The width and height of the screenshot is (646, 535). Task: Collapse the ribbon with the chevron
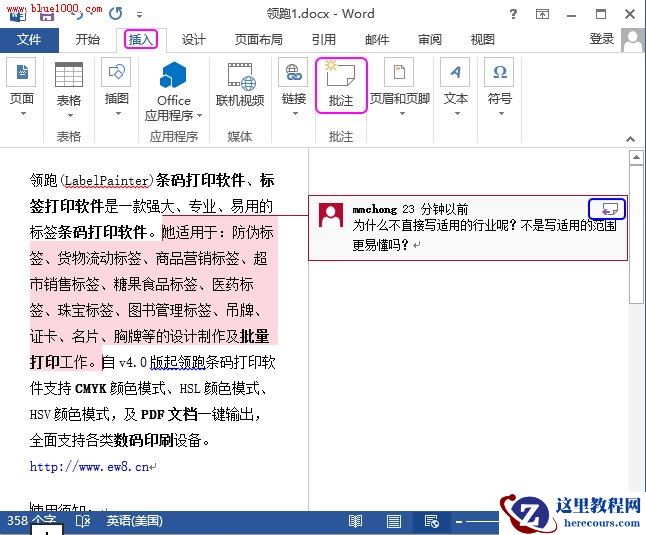pyautogui.click(x=630, y=139)
